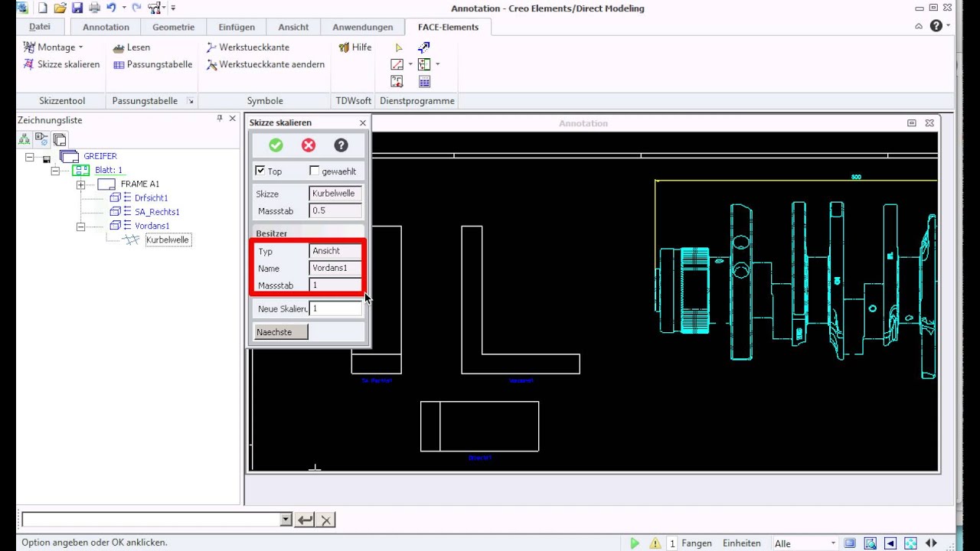Click the command line cancel X button
980x551 pixels.
click(326, 520)
